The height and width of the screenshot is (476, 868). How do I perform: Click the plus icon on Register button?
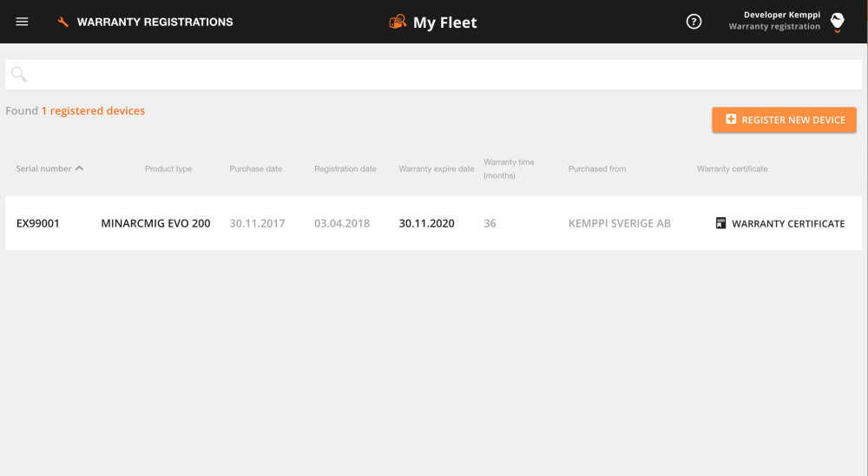pos(731,120)
